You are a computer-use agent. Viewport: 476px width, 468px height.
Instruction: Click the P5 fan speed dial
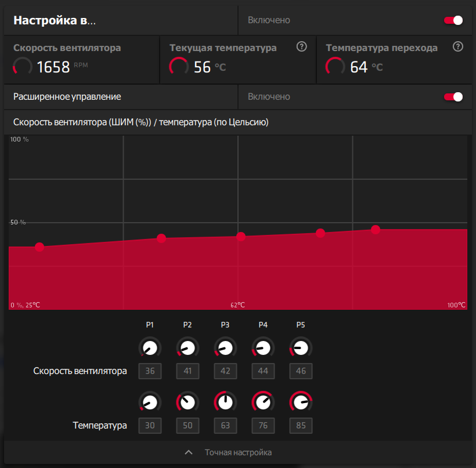pos(301,348)
